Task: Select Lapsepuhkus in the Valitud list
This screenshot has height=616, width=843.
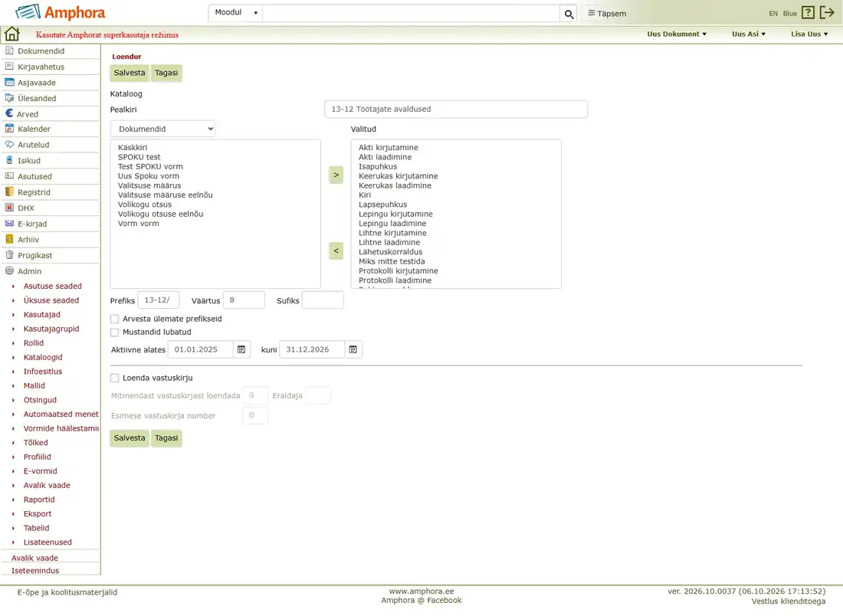Action: [382, 205]
